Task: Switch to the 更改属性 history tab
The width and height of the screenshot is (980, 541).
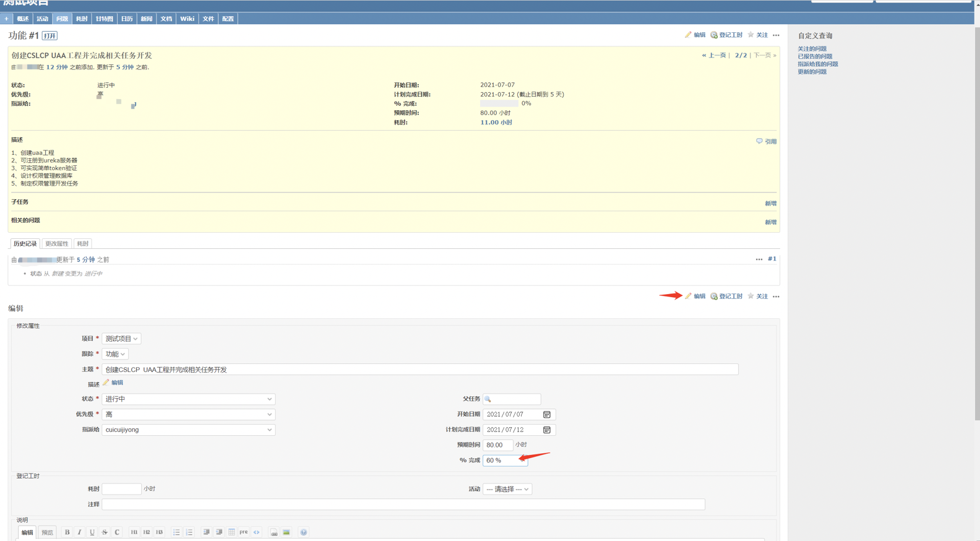Action: (56, 244)
